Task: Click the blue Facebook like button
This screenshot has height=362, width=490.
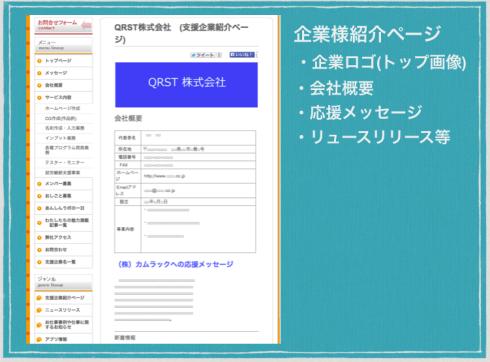Action: pyautogui.click(x=243, y=55)
